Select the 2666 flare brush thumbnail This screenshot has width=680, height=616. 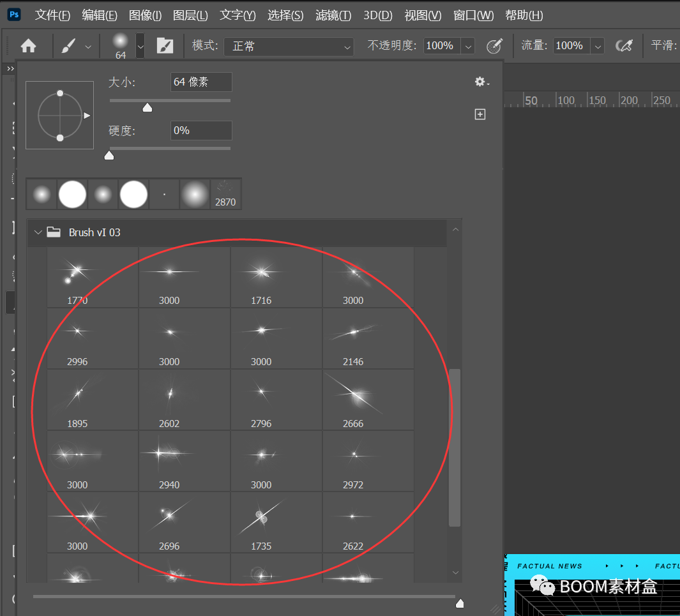pos(353,400)
